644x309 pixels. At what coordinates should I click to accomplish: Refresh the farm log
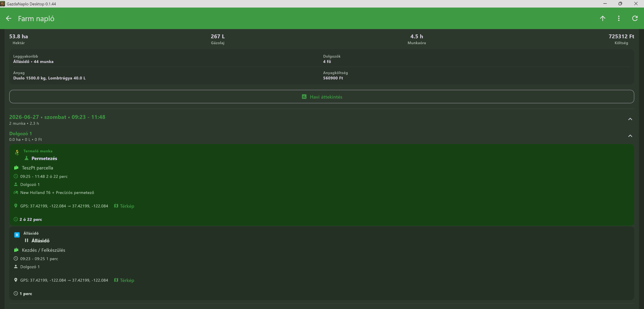[x=635, y=18]
